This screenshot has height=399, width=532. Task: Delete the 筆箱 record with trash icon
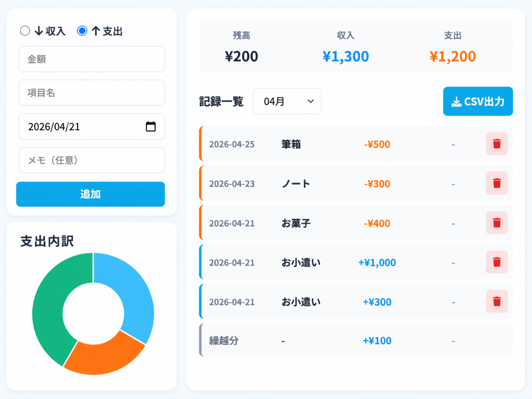tap(497, 144)
